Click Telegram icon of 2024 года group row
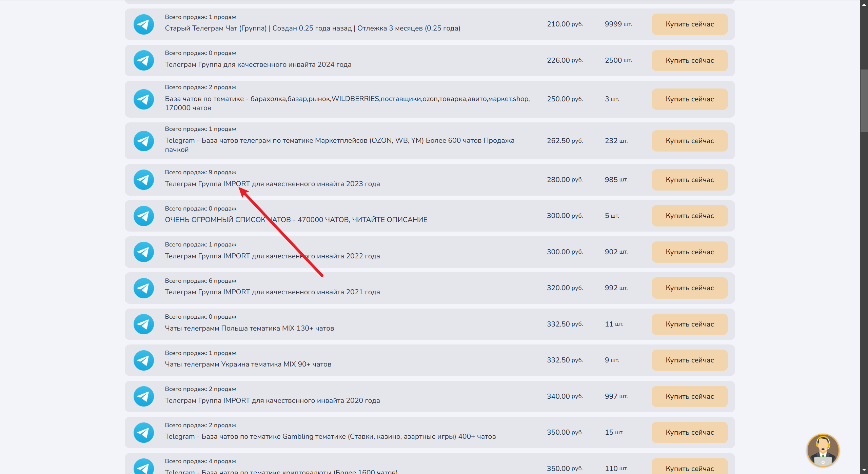Screen dimensions: 868x474 tap(143, 60)
